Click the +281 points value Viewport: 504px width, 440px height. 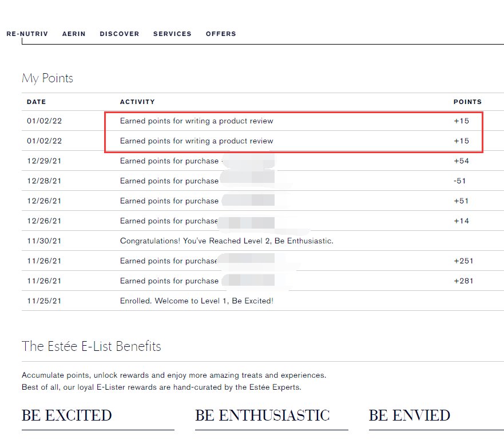click(x=463, y=281)
